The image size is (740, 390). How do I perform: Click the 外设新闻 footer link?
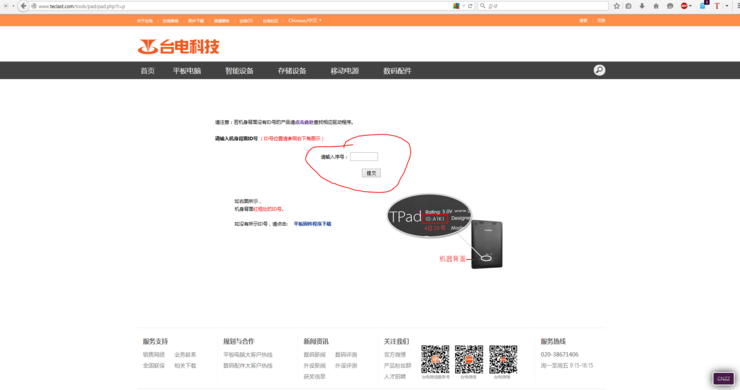point(315,365)
